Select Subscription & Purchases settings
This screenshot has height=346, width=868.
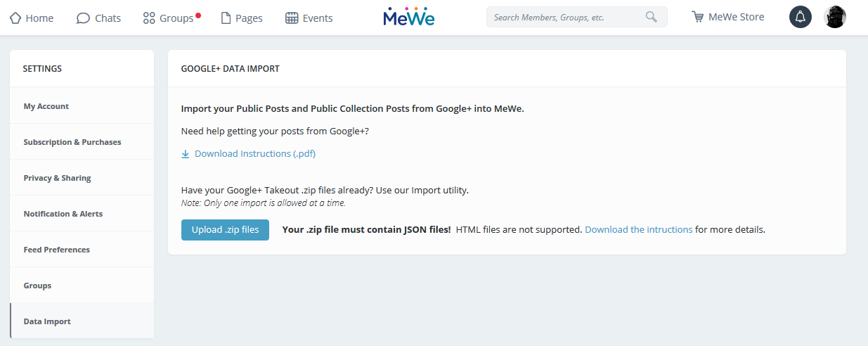[x=82, y=142]
